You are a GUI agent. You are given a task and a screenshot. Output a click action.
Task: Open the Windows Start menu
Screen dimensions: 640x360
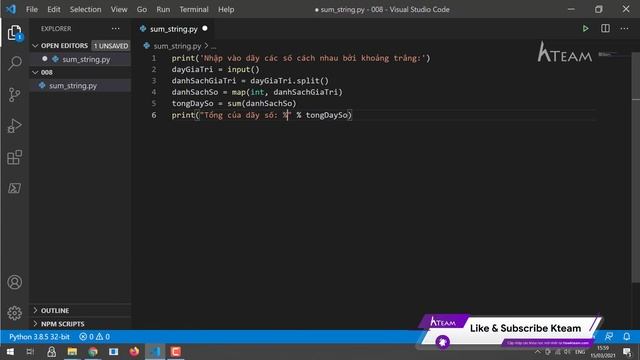10,352
